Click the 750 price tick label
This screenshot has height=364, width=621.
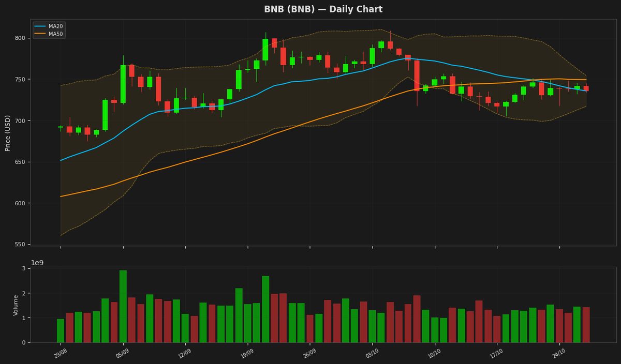[20, 80]
